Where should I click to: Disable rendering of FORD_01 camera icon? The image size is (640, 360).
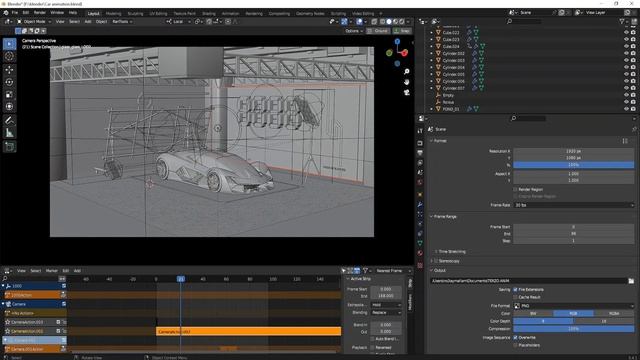tap(633, 109)
